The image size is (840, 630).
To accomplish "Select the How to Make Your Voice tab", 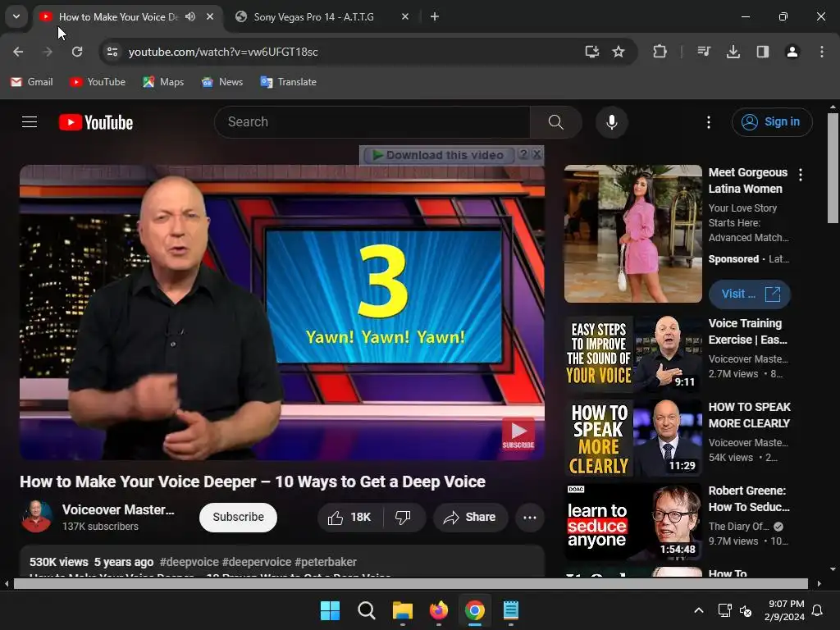I will coord(118,16).
